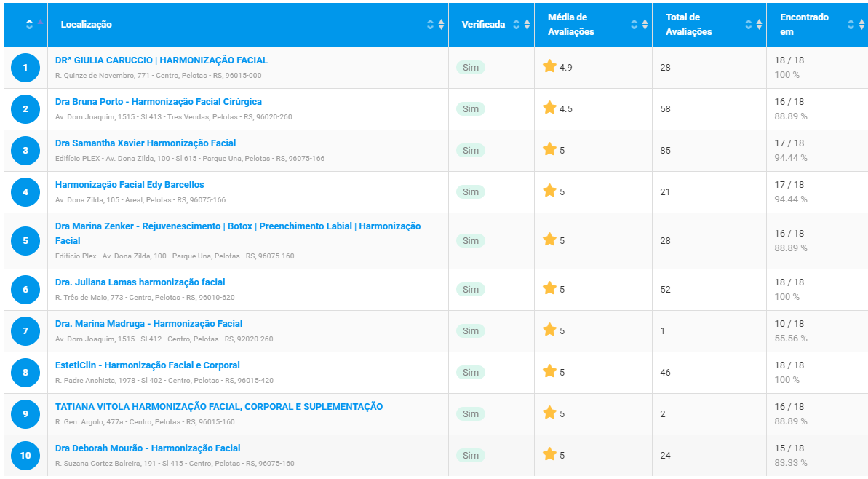Viewport: 868px width, 479px height.
Task: Open Harmonização Facial Edy Barcellos link
Action: pyautogui.click(x=130, y=185)
